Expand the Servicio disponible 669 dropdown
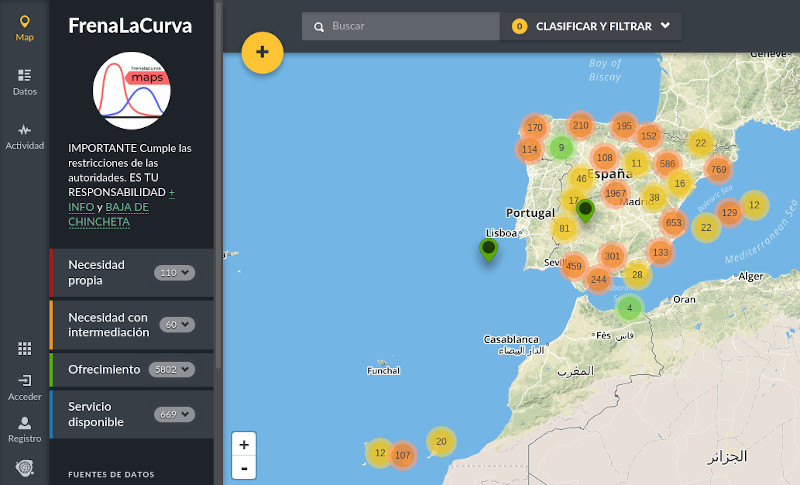This screenshot has width=800, height=485. [x=174, y=414]
